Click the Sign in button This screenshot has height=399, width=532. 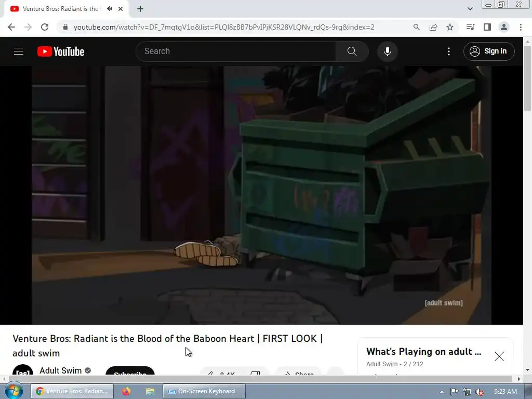(488, 51)
